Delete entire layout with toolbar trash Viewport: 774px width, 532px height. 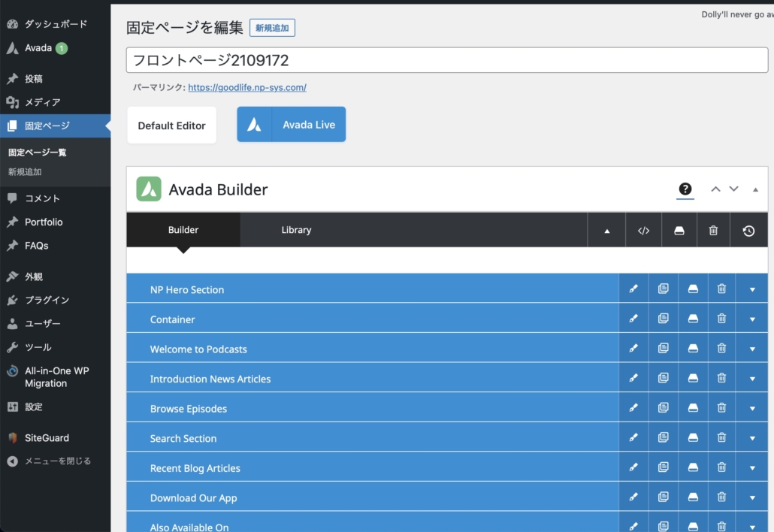tap(713, 231)
